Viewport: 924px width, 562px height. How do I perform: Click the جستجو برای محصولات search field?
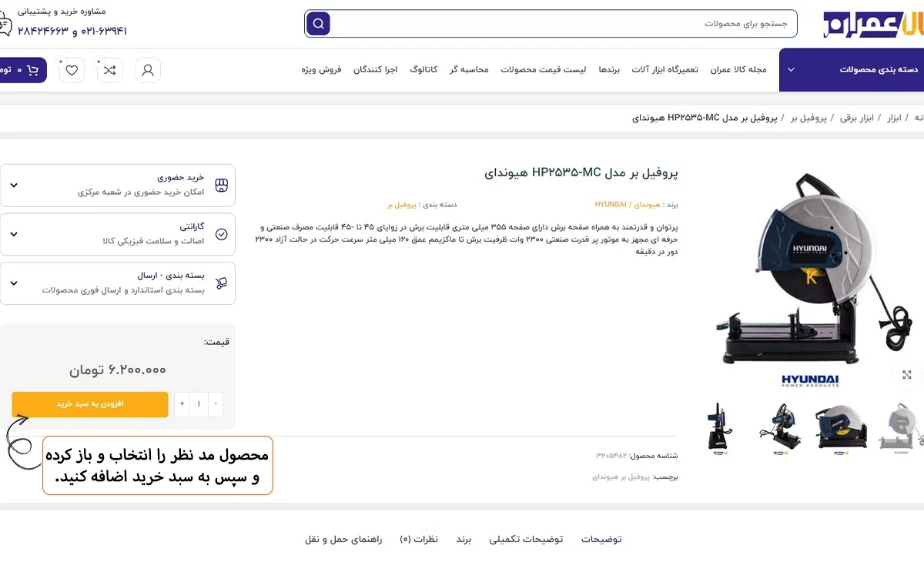click(564, 24)
